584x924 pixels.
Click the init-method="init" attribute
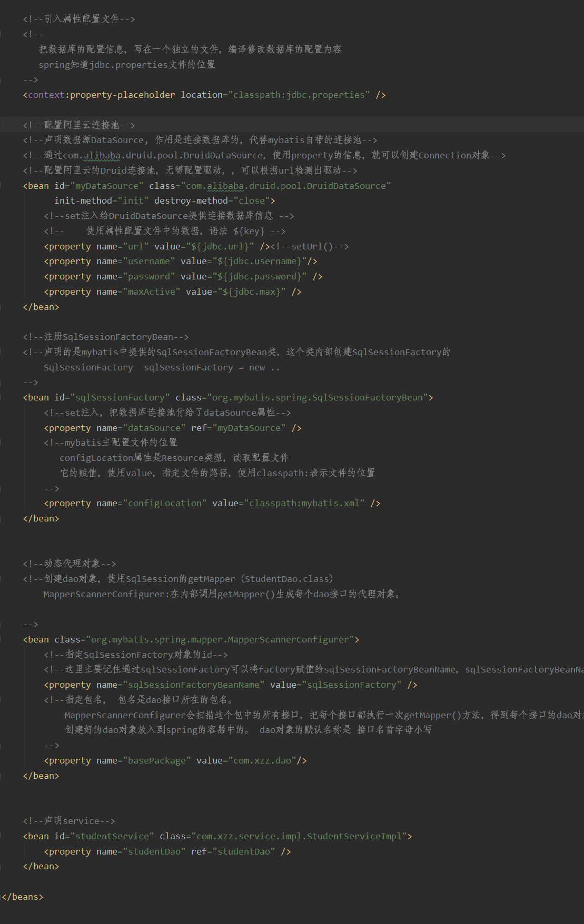point(101,200)
